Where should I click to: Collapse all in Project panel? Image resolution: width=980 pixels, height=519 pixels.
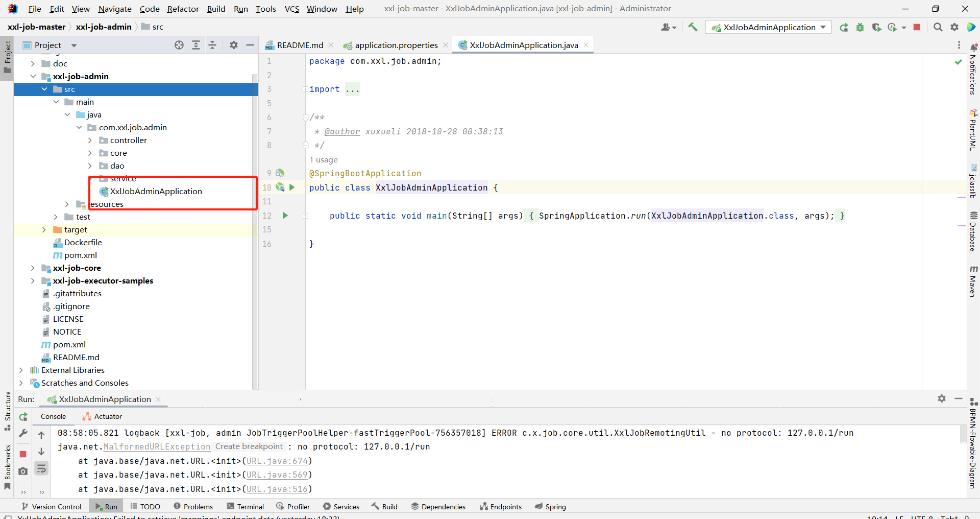click(x=213, y=45)
